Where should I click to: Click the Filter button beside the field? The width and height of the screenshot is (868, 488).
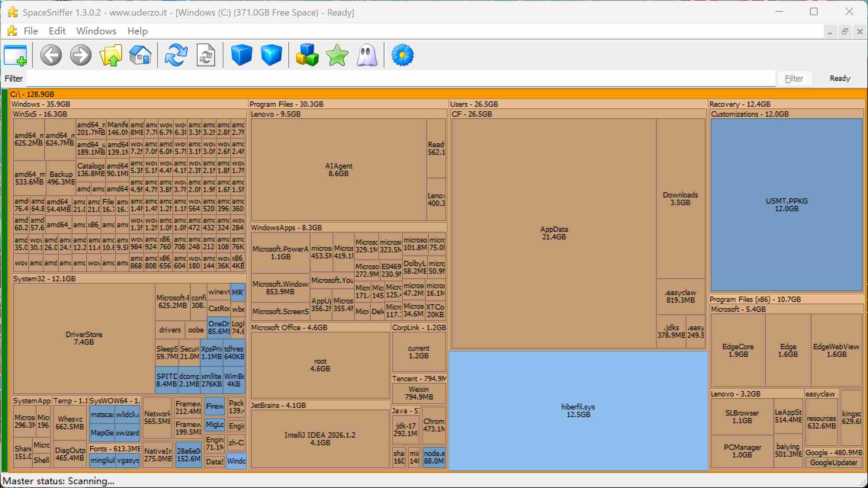(x=794, y=79)
